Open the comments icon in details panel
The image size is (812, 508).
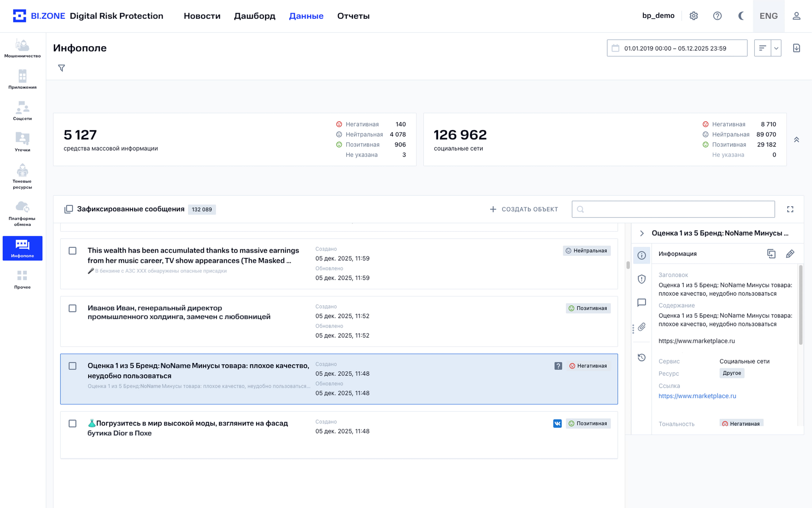[641, 302]
